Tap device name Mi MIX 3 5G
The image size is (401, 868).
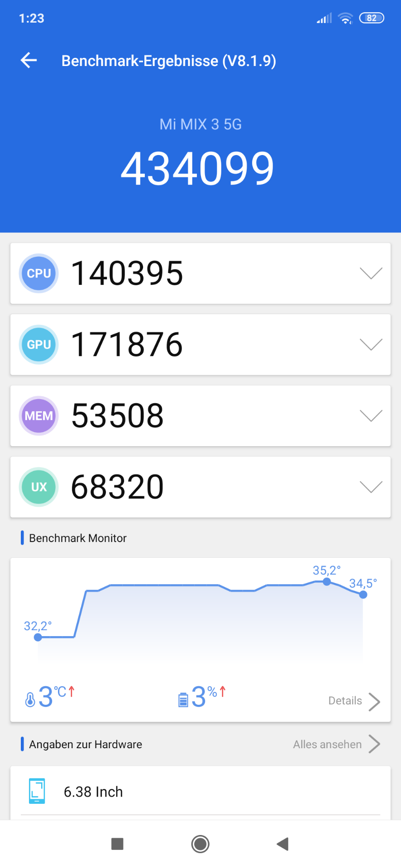(x=200, y=124)
